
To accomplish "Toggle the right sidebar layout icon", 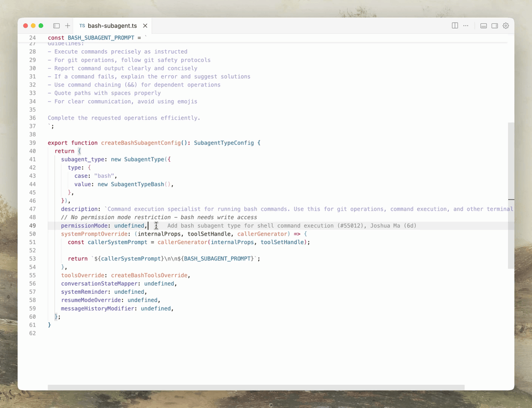I will click(495, 26).
